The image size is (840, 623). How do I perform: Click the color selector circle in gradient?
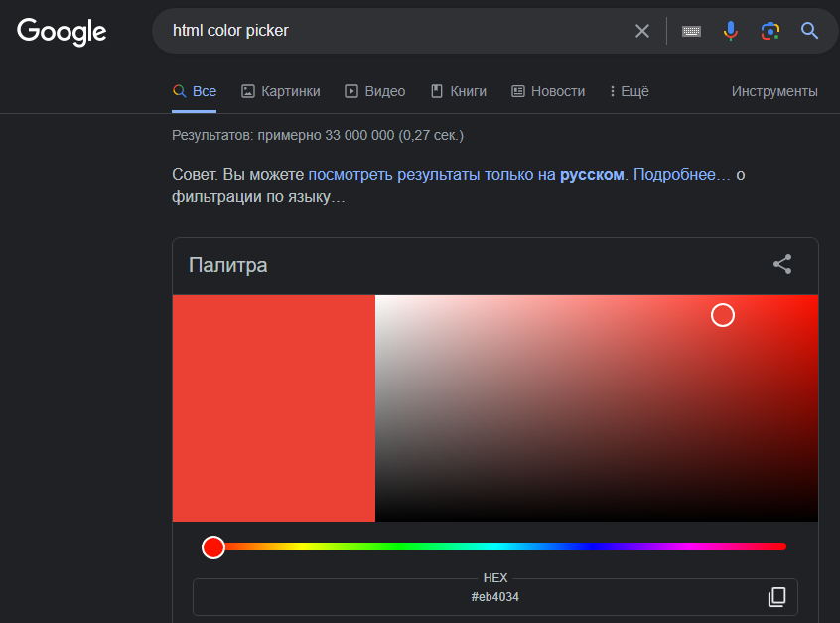(x=723, y=315)
